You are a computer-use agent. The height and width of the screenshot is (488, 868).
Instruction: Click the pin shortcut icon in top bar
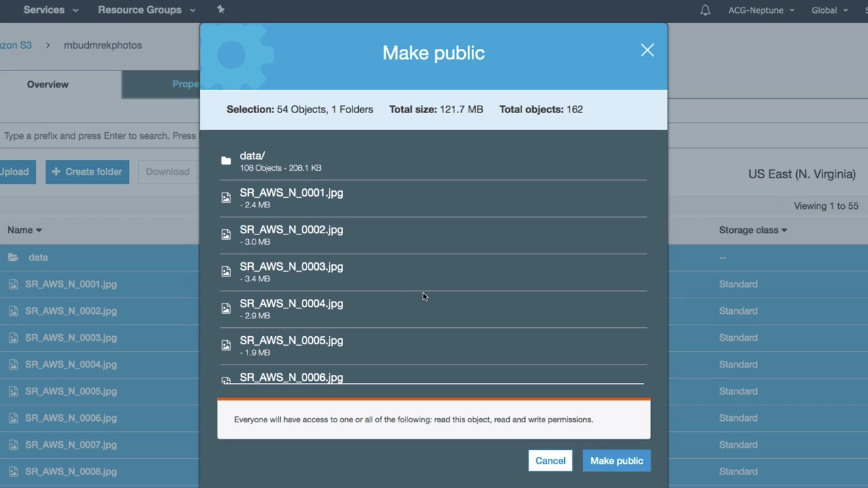pos(220,9)
